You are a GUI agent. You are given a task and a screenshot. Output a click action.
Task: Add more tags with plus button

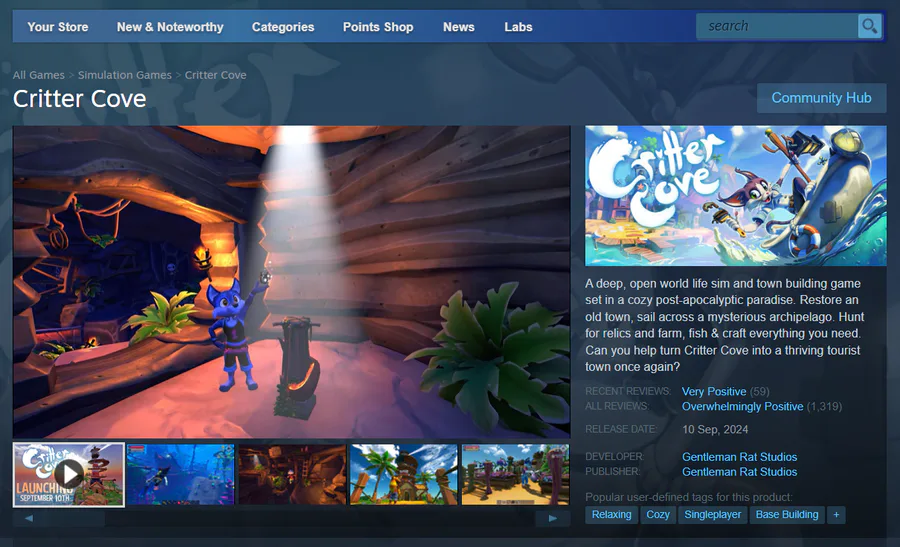tap(836, 515)
